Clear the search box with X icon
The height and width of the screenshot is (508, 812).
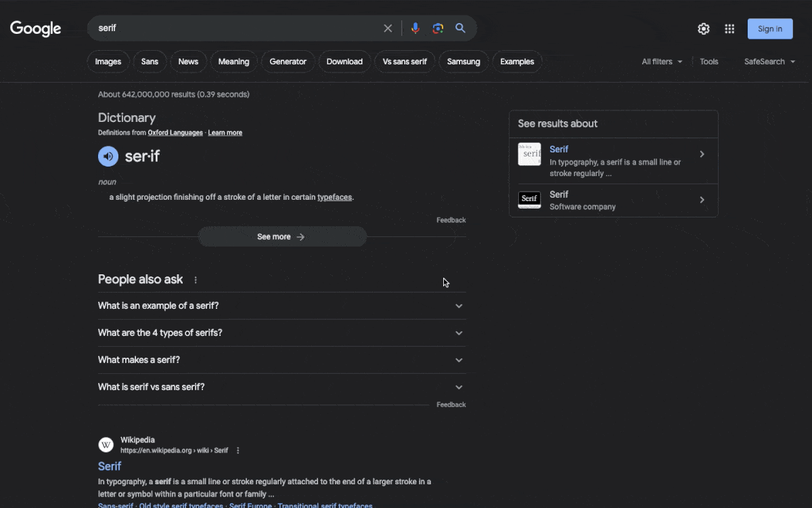click(x=388, y=28)
